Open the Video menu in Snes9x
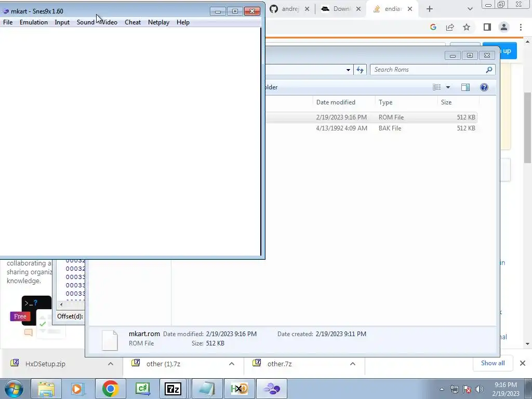The width and height of the screenshot is (532, 399). point(109,22)
